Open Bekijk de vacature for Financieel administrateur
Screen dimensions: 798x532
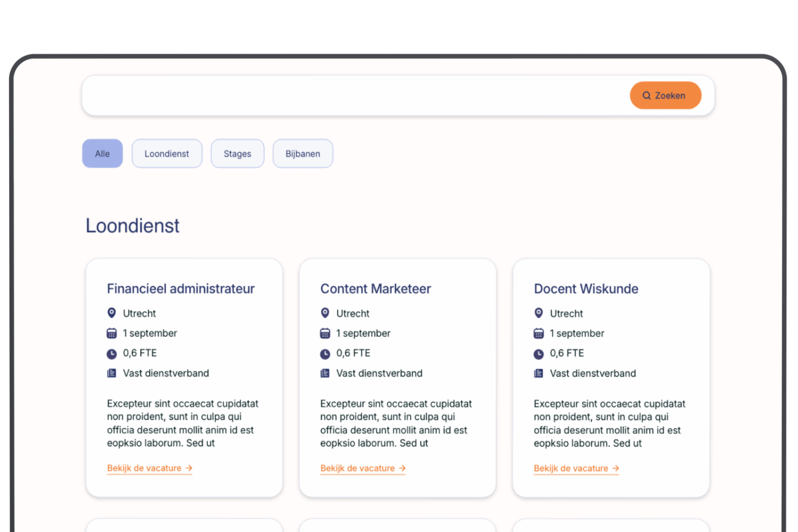(149, 468)
